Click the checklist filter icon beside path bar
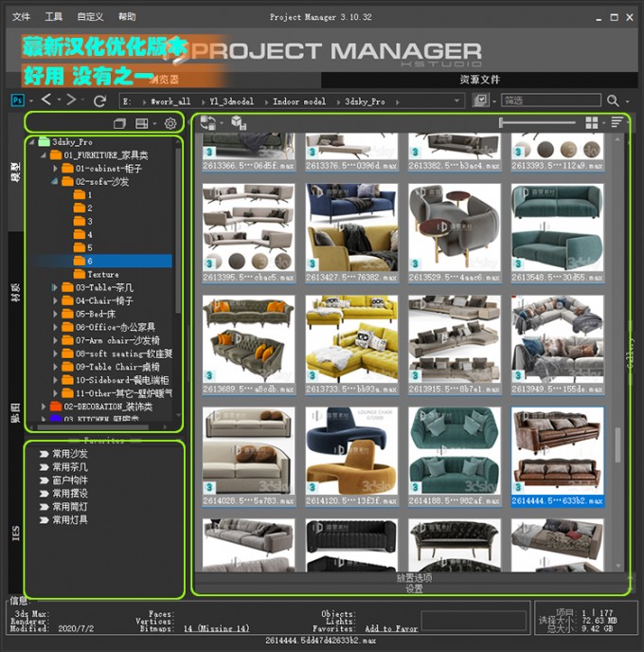The width and height of the screenshot is (644, 652). pyautogui.click(x=481, y=100)
